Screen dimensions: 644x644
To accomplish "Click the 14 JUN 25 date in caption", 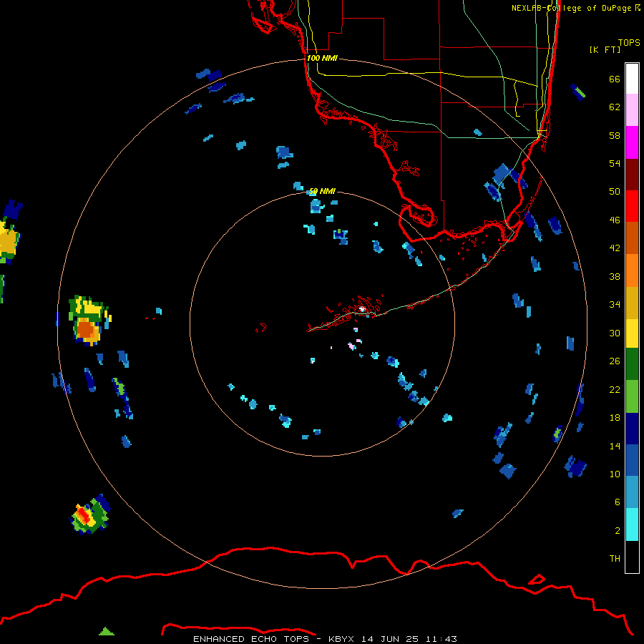I will tap(390, 639).
